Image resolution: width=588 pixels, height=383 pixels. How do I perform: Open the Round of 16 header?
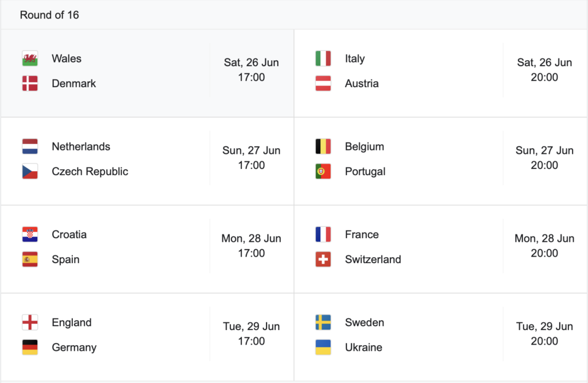pos(49,15)
